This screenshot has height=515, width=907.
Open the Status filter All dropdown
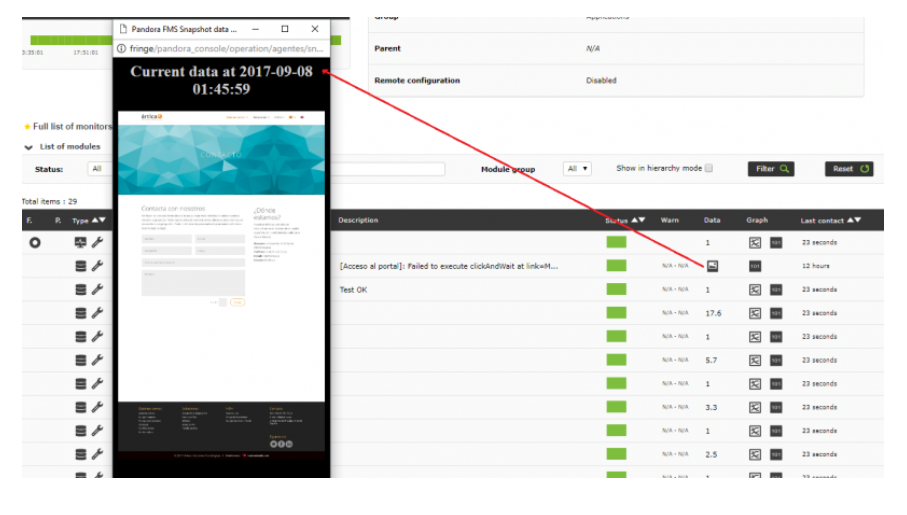pos(100,168)
